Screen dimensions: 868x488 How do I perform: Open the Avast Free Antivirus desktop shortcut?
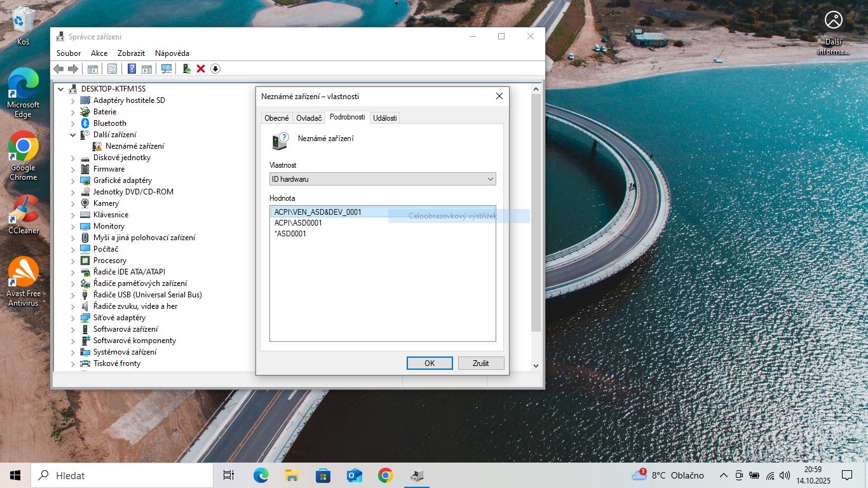coord(24,281)
